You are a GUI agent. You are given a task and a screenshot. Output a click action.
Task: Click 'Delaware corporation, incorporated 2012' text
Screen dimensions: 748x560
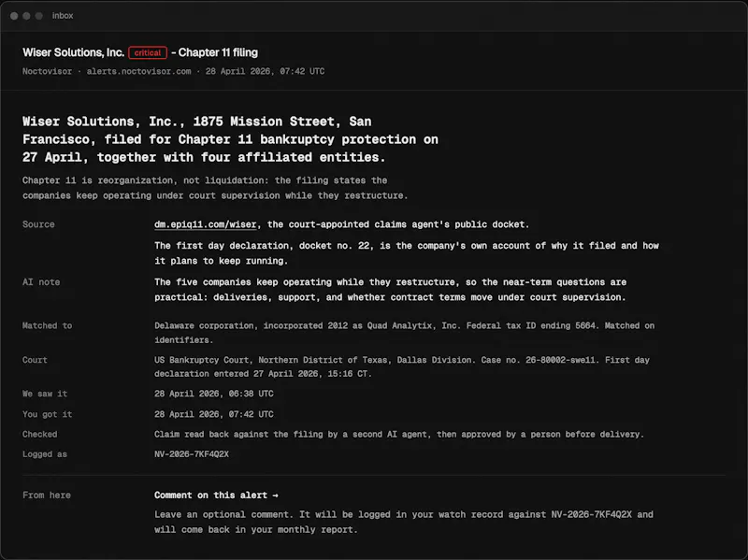coord(404,333)
